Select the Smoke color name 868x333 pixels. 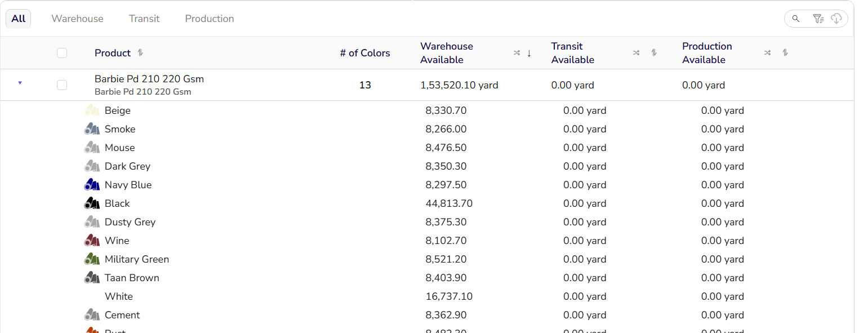[120, 129]
